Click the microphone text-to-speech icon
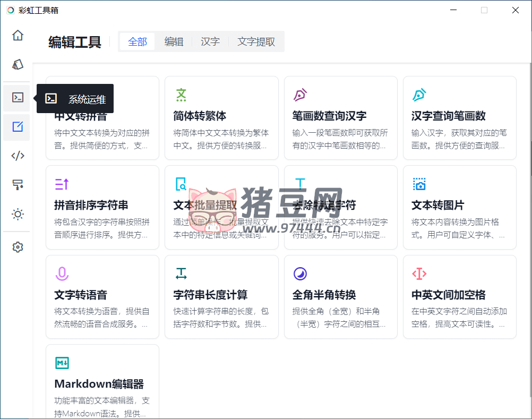 point(62,274)
